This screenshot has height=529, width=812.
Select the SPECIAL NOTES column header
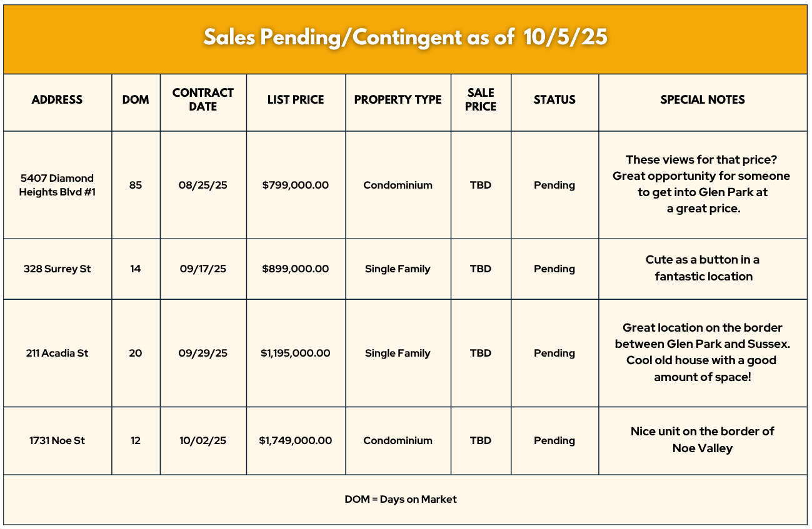[x=703, y=99]
